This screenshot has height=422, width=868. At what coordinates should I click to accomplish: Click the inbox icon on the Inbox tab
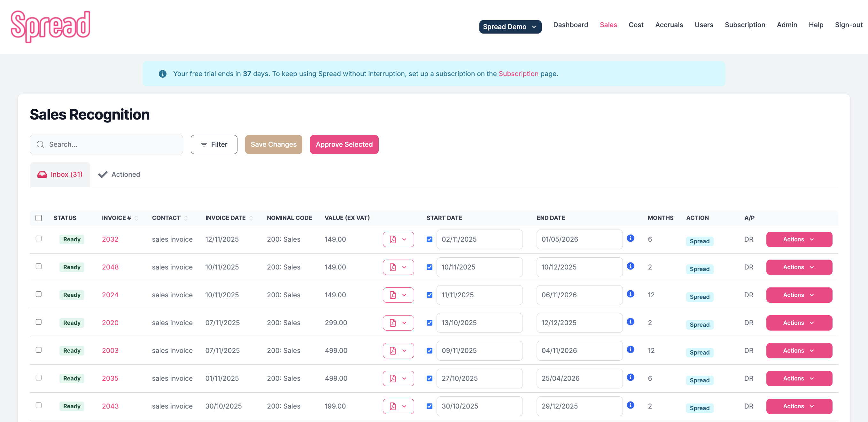coord(42,174)
